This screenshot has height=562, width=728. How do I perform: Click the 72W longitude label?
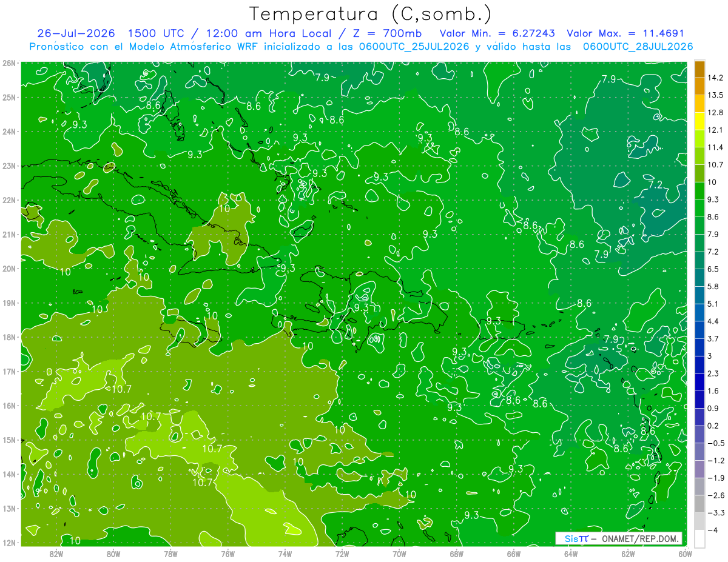point(342,554)
